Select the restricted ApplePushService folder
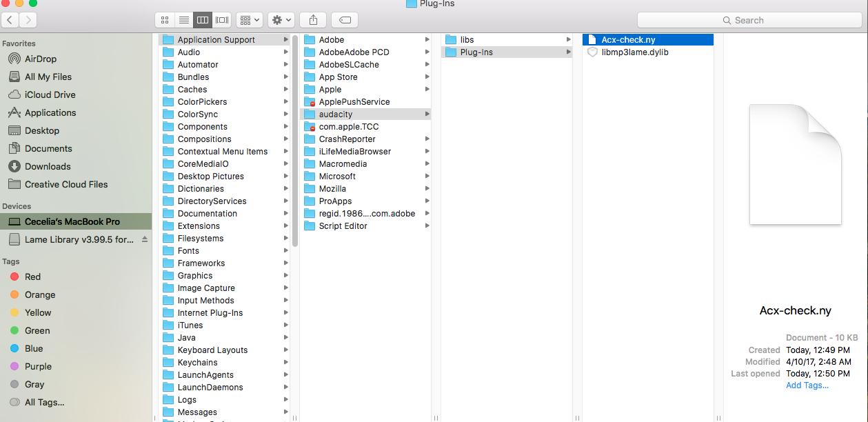This screenshot has width=868, height=422. (x=365, y=101)
